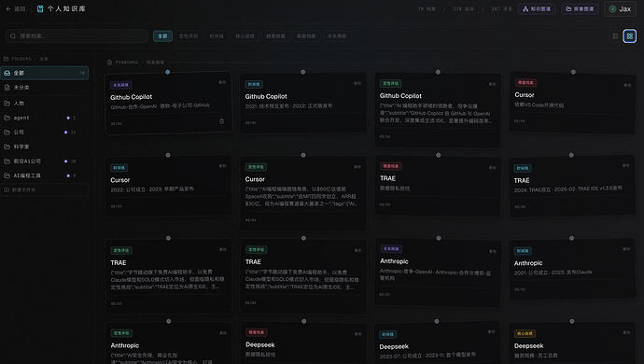Click the purple tag on first Github Copilot card
644x364 pixels.
[x=120, y=85]
